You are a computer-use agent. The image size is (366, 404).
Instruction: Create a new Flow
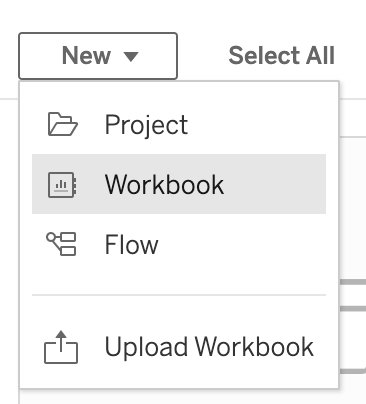coord(179,244)
